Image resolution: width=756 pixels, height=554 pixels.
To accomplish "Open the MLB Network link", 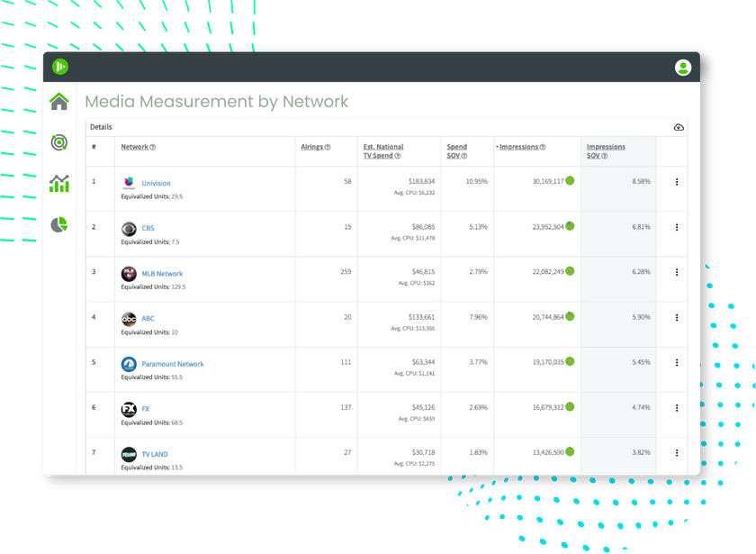I will [x=162, y=274].
